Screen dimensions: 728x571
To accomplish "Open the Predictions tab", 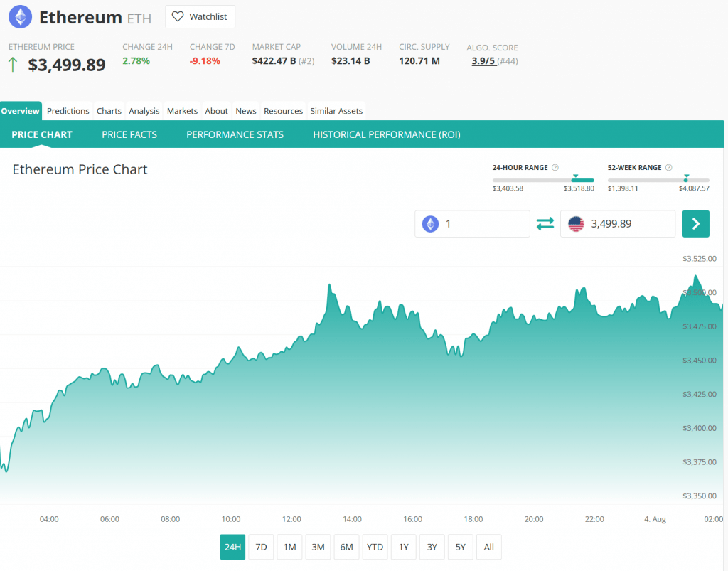I will [68, 111].
